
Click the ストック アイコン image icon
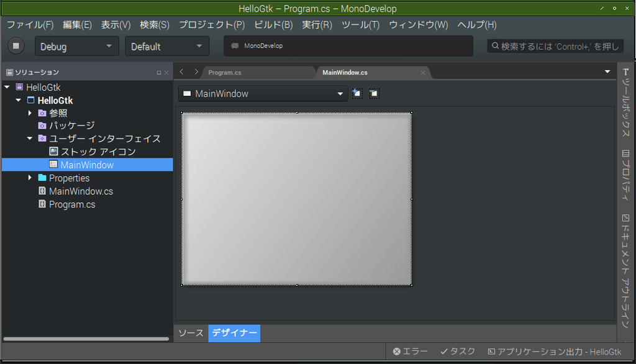click(53, 152)
